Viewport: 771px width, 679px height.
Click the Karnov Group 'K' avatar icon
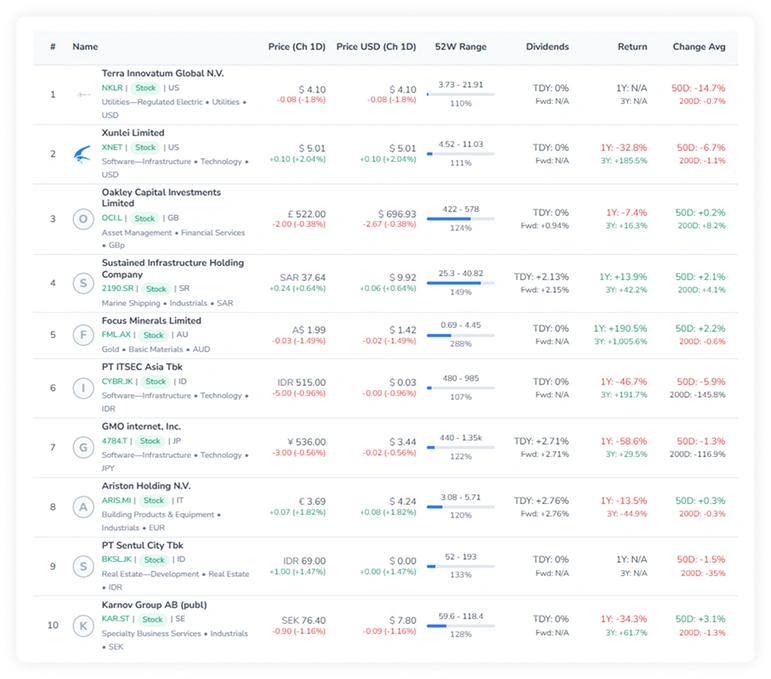[83, 625]
